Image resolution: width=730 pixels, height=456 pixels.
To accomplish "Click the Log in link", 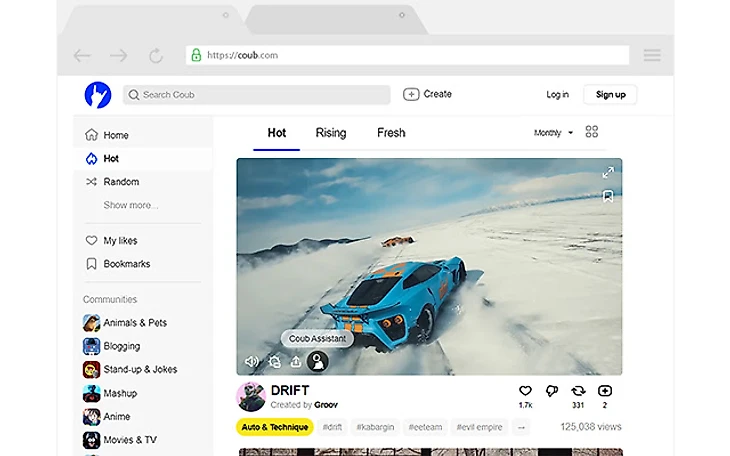I will pyautogui.click(x=557, y=95).
